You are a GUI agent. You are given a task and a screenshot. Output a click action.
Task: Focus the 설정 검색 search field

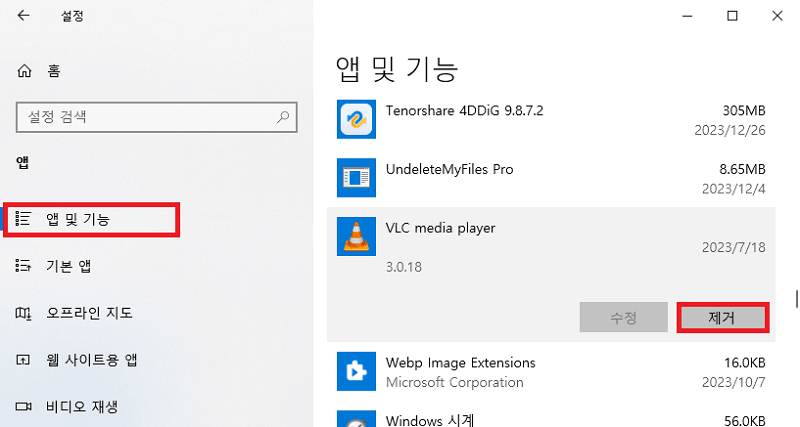point(157,117)
